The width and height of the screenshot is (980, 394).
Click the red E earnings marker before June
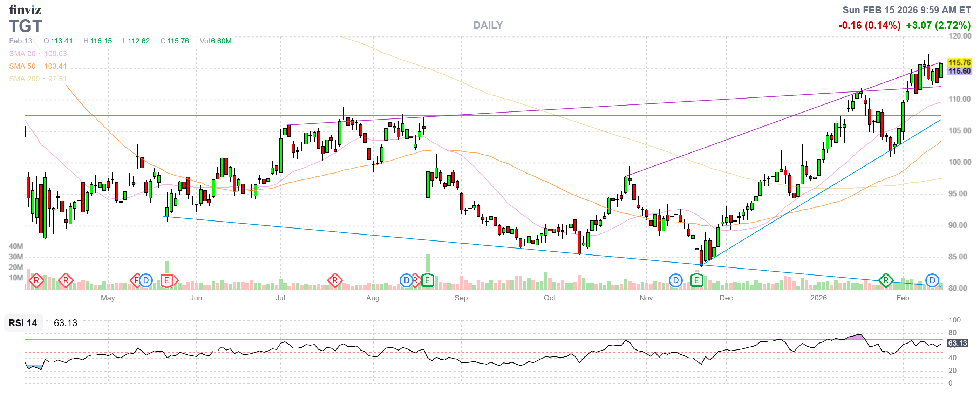point(166,281)
